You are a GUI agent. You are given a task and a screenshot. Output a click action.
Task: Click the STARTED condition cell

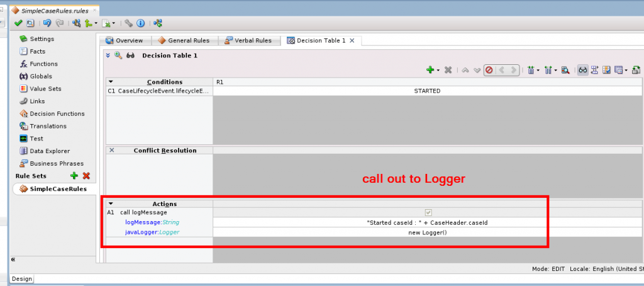point(427,91)
